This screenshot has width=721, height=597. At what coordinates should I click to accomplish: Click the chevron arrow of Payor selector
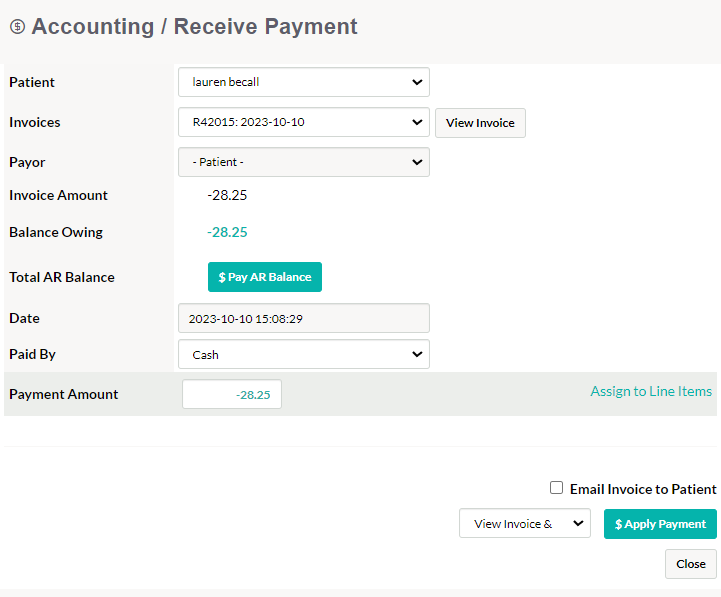417,162
